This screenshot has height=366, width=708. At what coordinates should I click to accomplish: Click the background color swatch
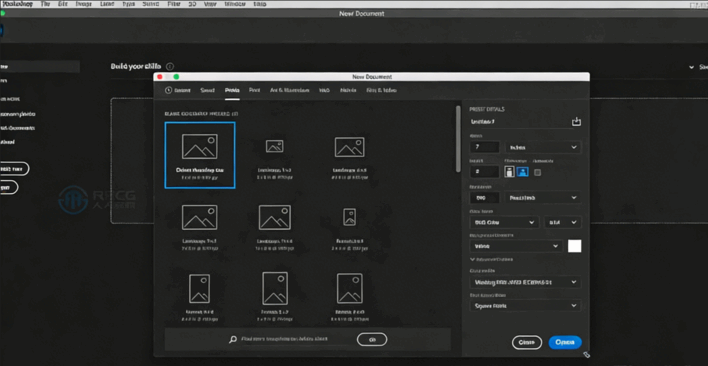point(574,246)
